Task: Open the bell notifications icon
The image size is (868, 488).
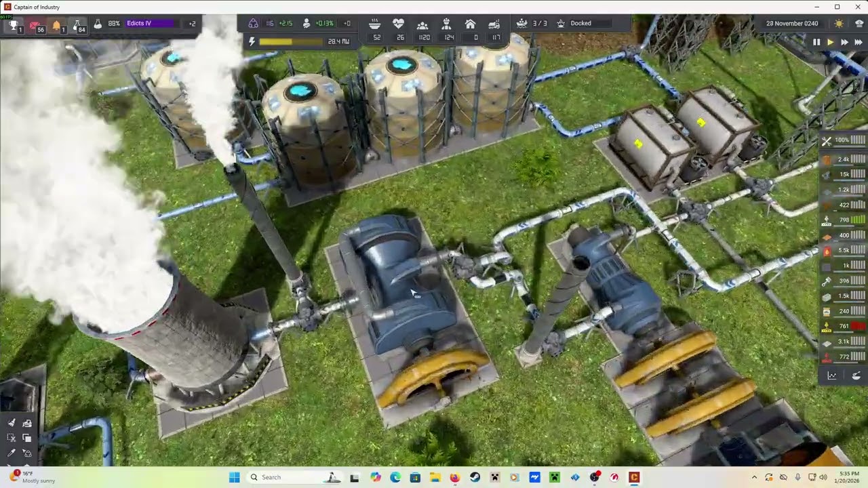Action: [57, 26]
